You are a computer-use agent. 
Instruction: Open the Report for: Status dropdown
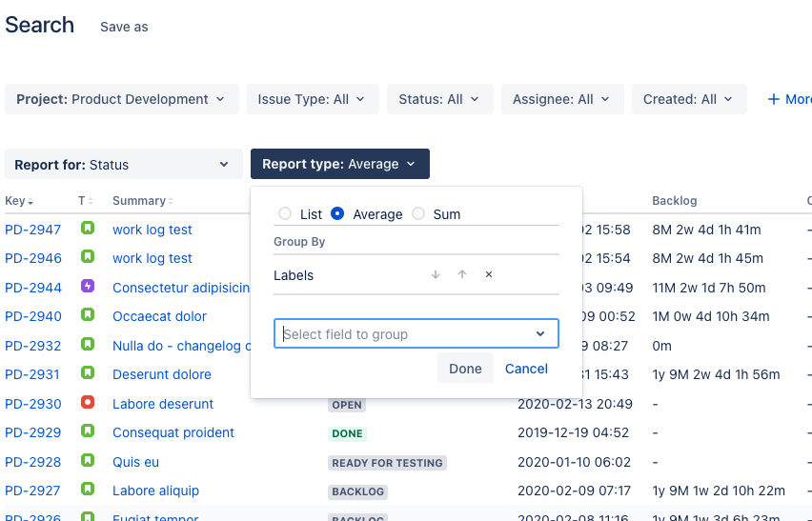pyautogui.click(x=124, y=164)
